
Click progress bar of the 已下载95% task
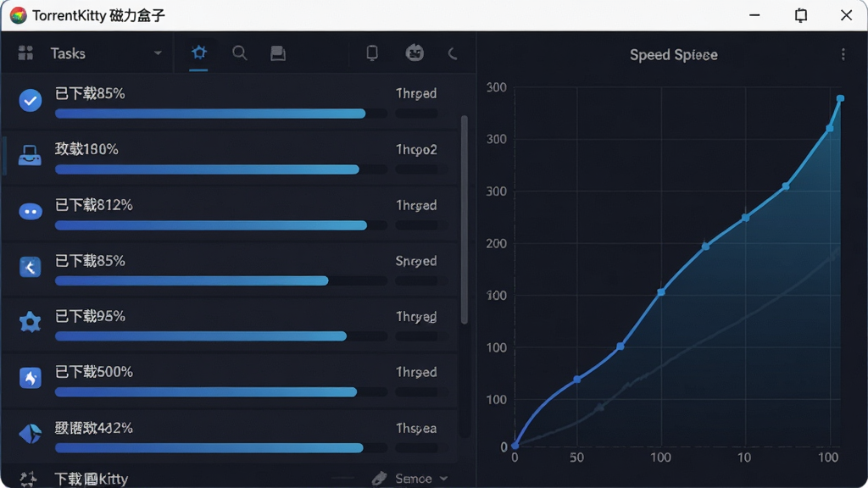(x=221, y=336)
